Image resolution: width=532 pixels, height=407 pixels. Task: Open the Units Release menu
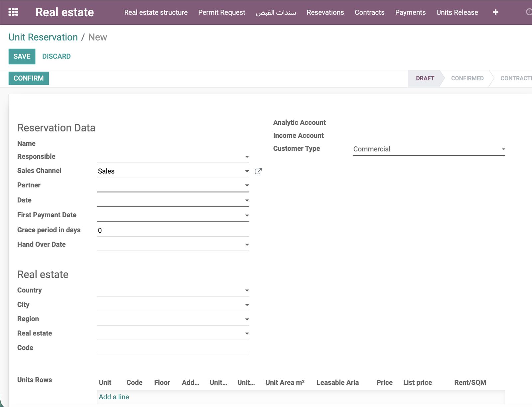pyautogui.click(x=457, y=12)
